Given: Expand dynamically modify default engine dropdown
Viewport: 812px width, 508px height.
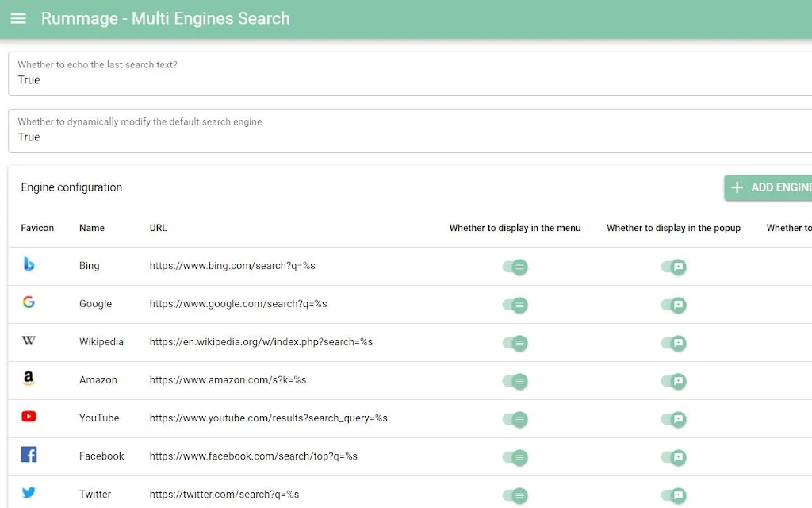Looking at the screenshot, I should (409, 131).
